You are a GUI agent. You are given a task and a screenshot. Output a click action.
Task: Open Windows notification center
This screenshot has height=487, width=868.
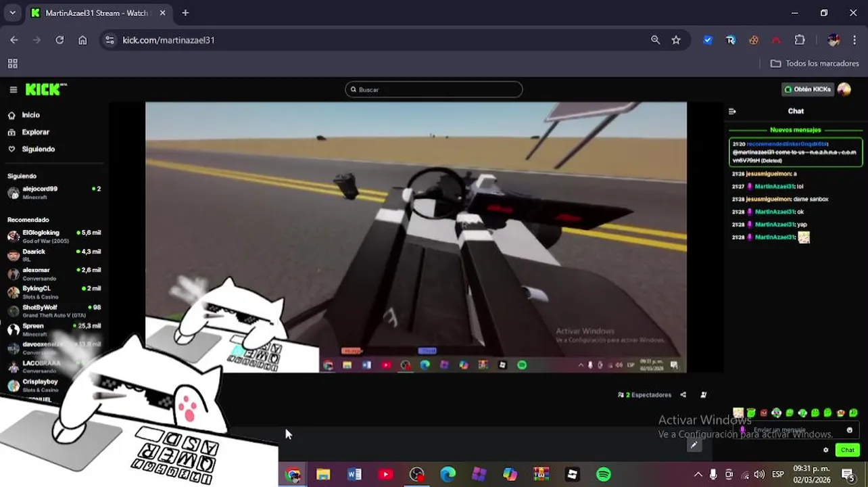tap(848, 475)
